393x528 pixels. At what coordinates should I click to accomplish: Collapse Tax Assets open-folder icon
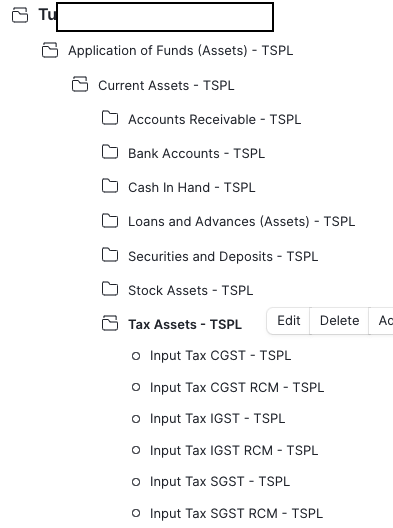110,323
